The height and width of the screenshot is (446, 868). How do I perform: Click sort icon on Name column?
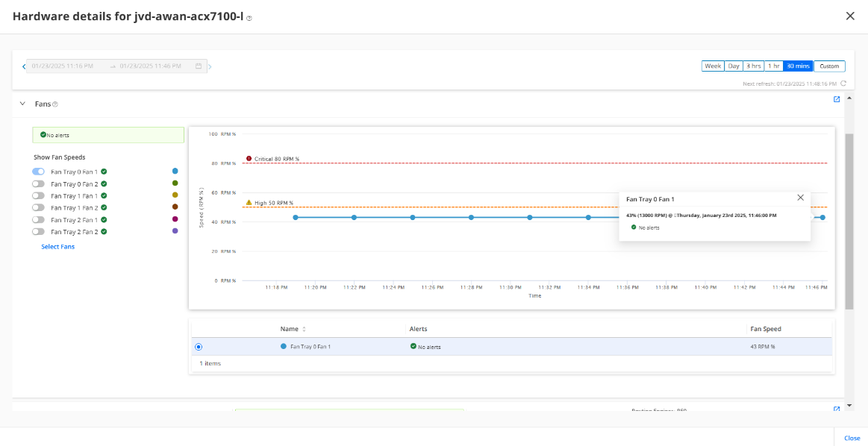pos(304,329)
